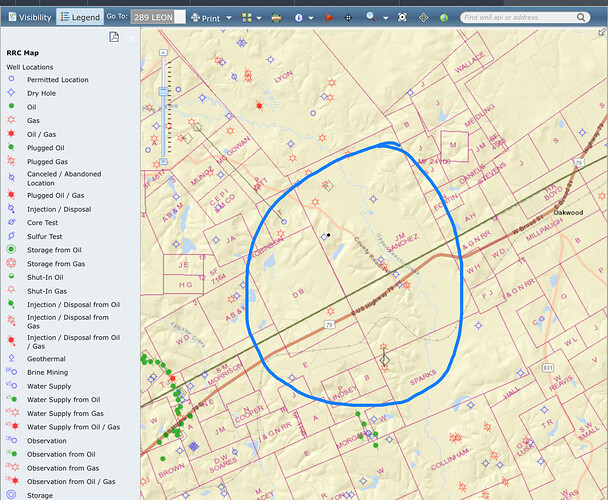Select the magnifier zoom tool
This screenshot has height=500, width=608.
point(371,17)
